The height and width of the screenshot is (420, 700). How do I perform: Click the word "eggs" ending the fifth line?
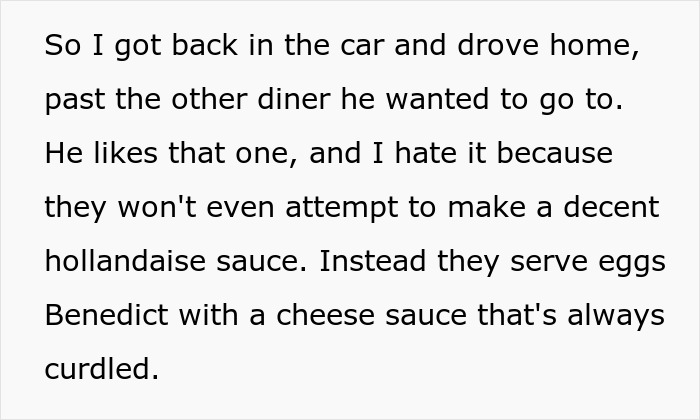point(632,263)
